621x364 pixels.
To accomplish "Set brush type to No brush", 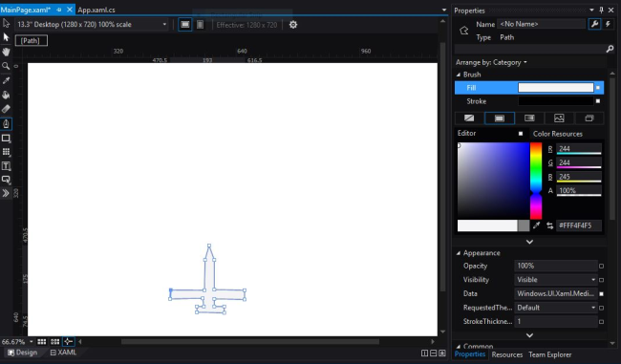I will (469, 118).
